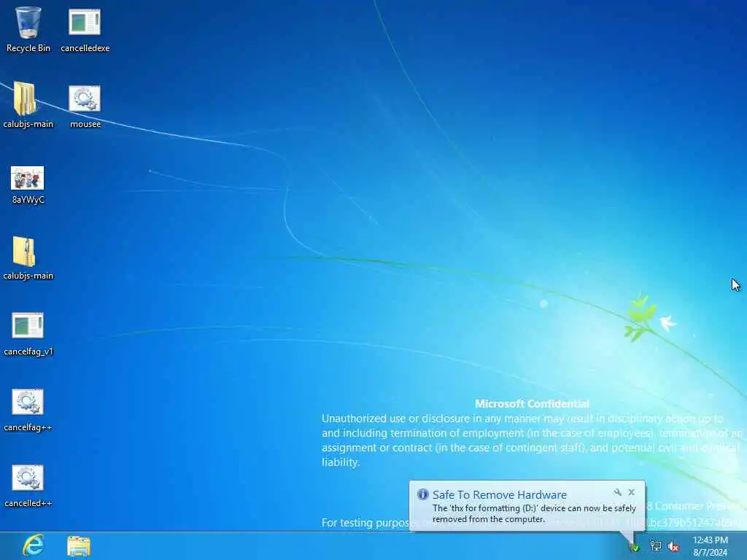Viewport: 747px width, 560px height.
Task: Select the calubjs-main folder icon
Action: coord(28,105)
